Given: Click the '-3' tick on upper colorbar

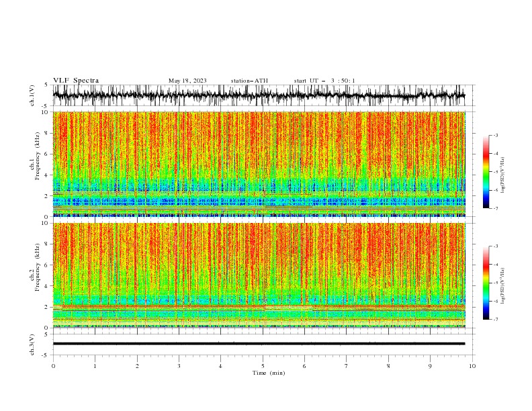Looking at the screenshot, I should [495, 135].
